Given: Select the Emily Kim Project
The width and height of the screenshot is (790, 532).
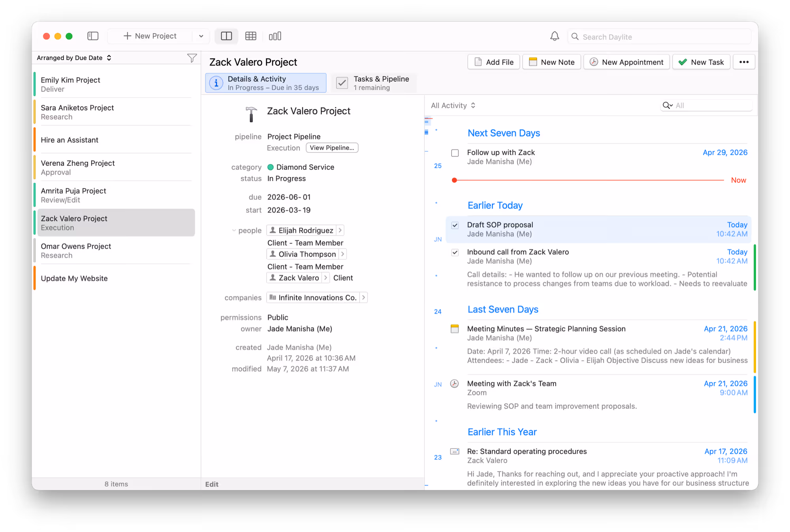Looking at the screenshot, I should (x=116, y=84).
